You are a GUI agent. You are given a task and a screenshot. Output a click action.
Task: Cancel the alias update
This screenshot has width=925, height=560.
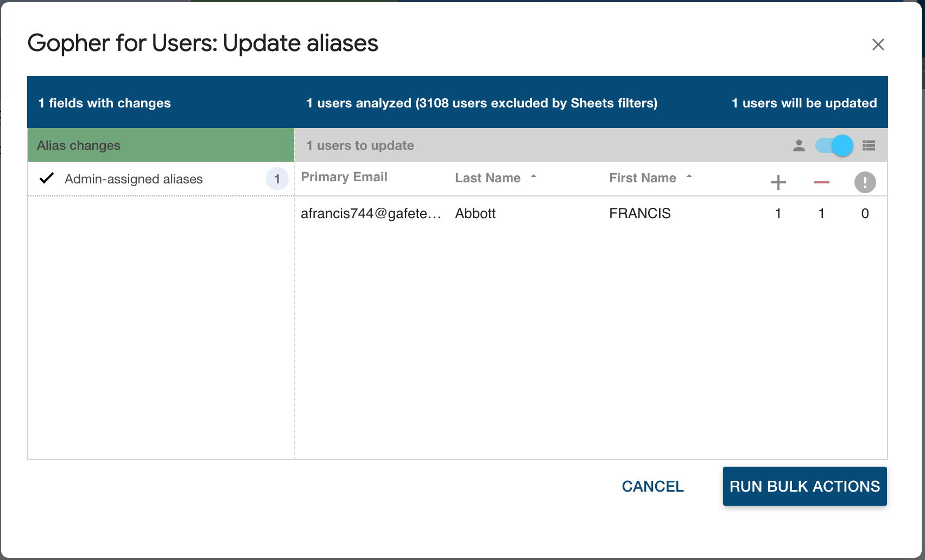pos(652,486)
